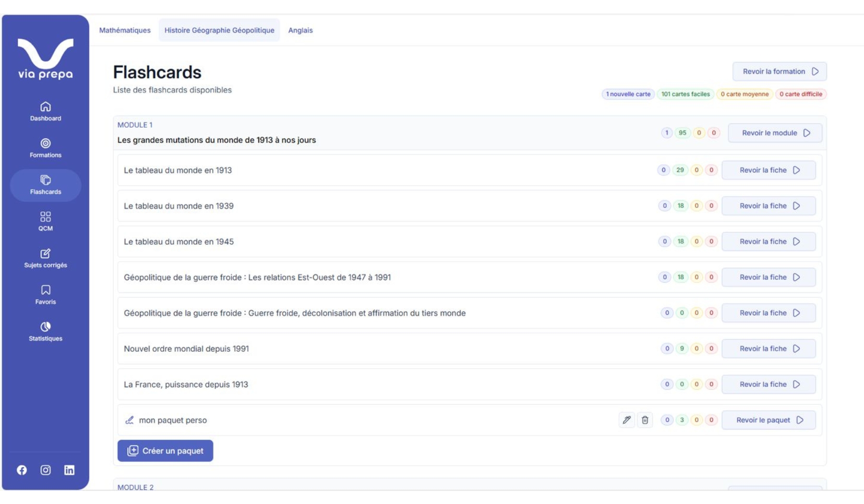Click Revoir le module for Module 1
This screenshot has width=864, height=504.
(x=774, y=133)
